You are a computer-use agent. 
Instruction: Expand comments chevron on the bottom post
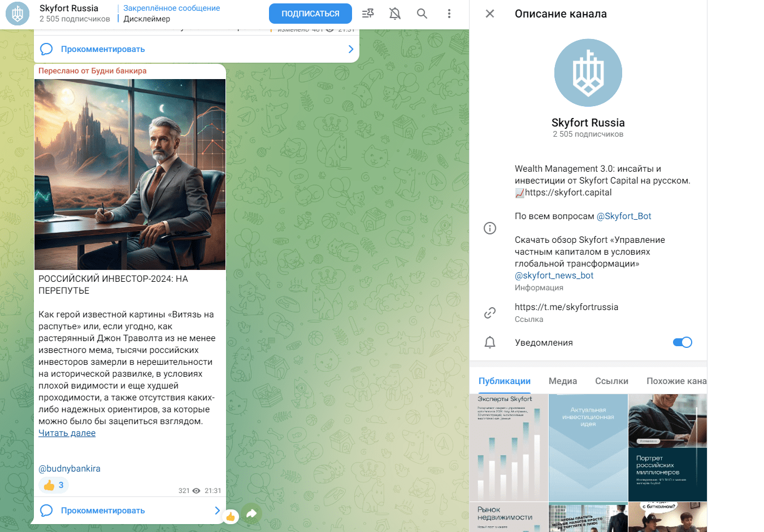coord(218,511)
